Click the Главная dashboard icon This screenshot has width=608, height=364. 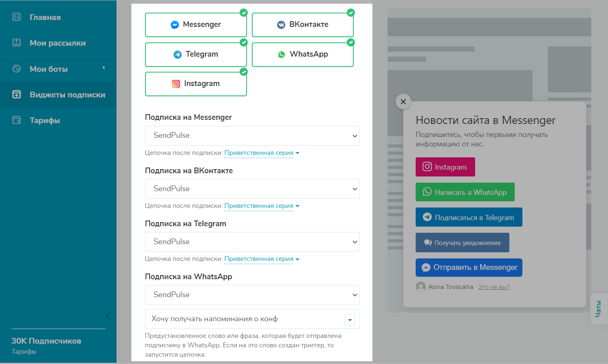(17, 17)
